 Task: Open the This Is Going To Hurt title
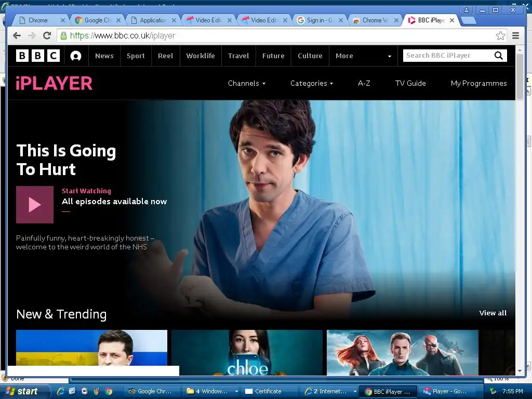(x=66, y=160)
